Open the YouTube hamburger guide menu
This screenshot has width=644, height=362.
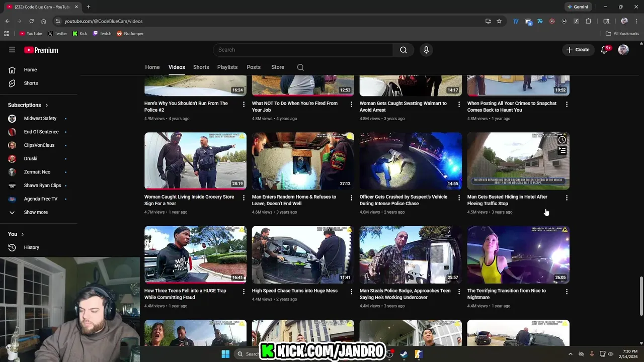pos(12,50)
